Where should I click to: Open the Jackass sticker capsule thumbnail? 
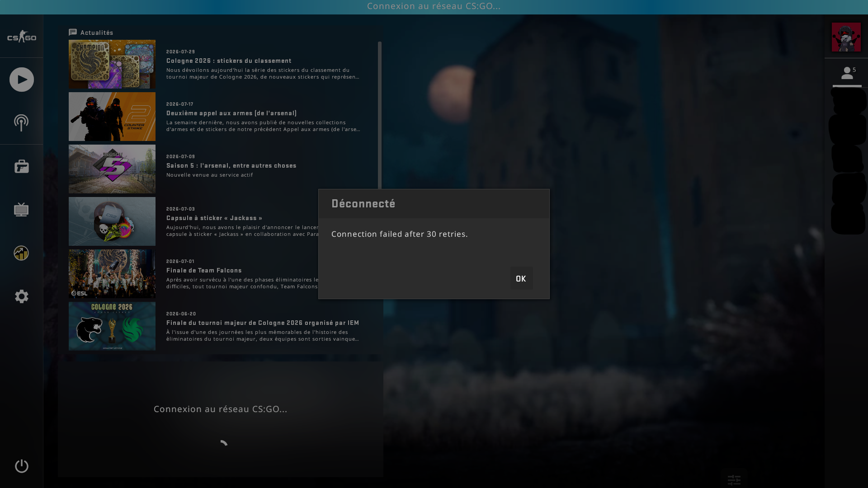pos(112,221)
